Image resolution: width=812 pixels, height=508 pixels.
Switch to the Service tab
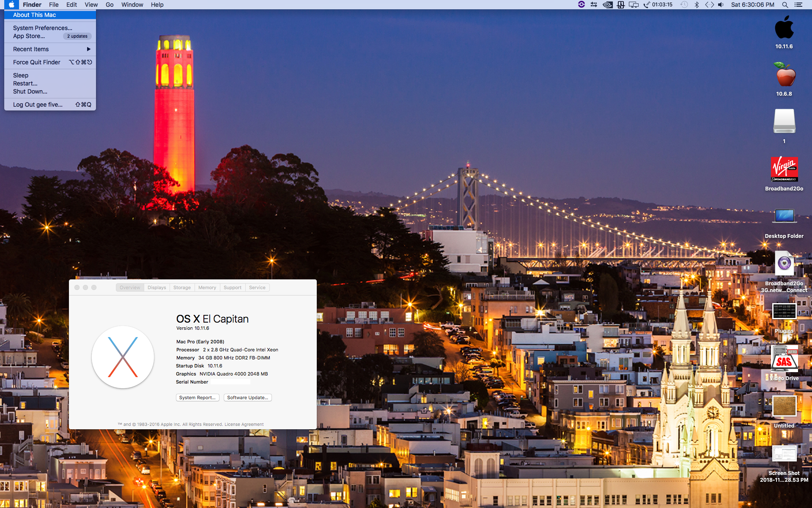pos(257,287)
